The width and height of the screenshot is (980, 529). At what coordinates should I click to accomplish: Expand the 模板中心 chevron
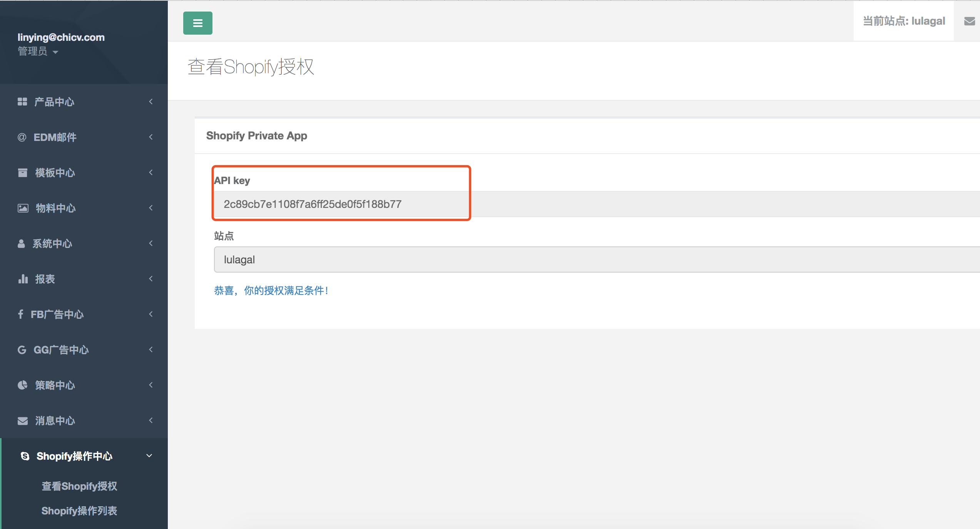151,172
